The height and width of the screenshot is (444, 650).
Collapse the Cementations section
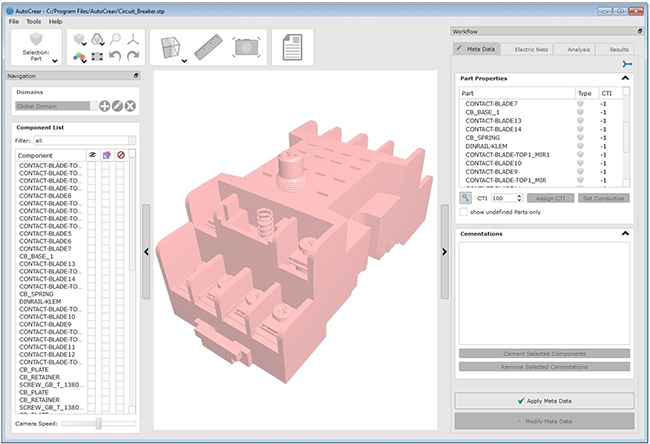click(x=625, y=233)
